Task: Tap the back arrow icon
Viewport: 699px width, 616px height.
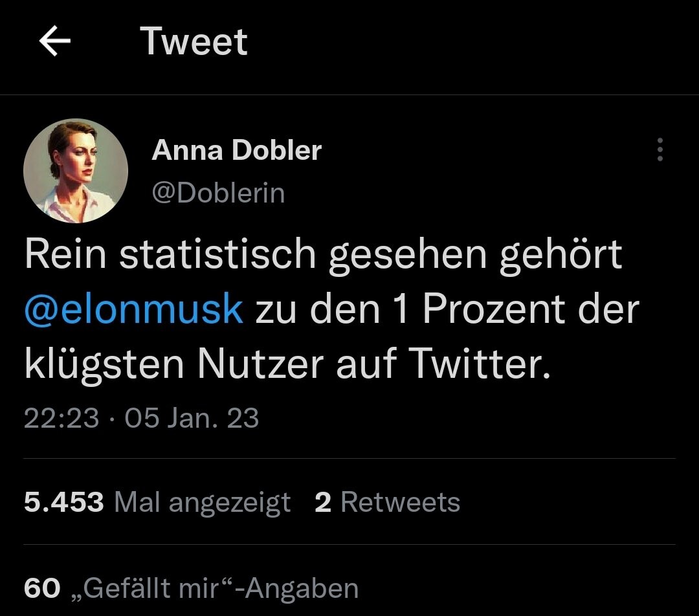Action: [x=55, y=42]
